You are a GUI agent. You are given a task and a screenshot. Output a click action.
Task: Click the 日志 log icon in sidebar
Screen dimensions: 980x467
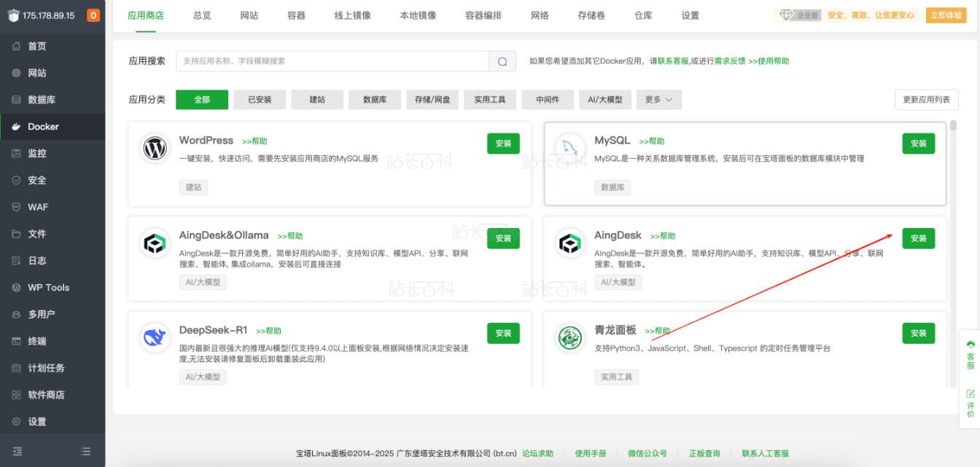pos(17,261)
